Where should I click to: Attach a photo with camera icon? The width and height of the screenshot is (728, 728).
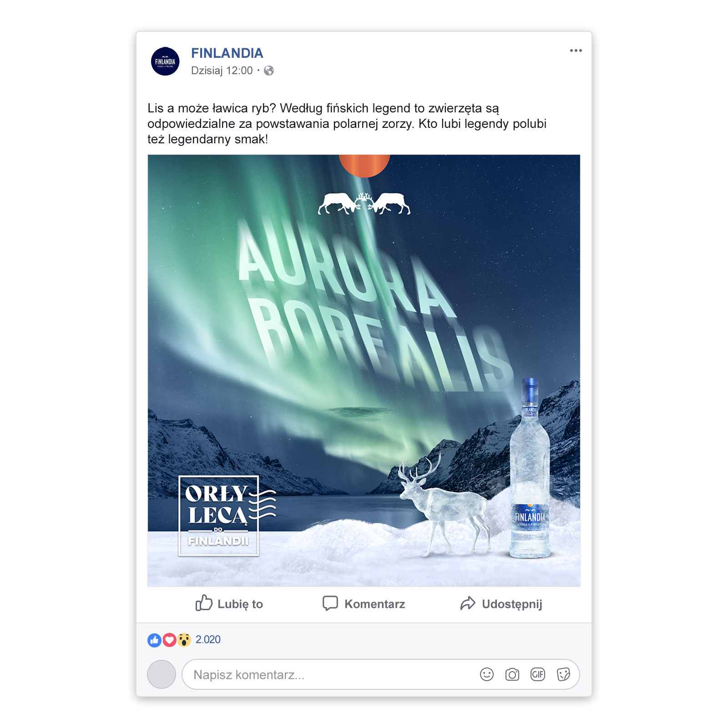(x=512, y=674)
